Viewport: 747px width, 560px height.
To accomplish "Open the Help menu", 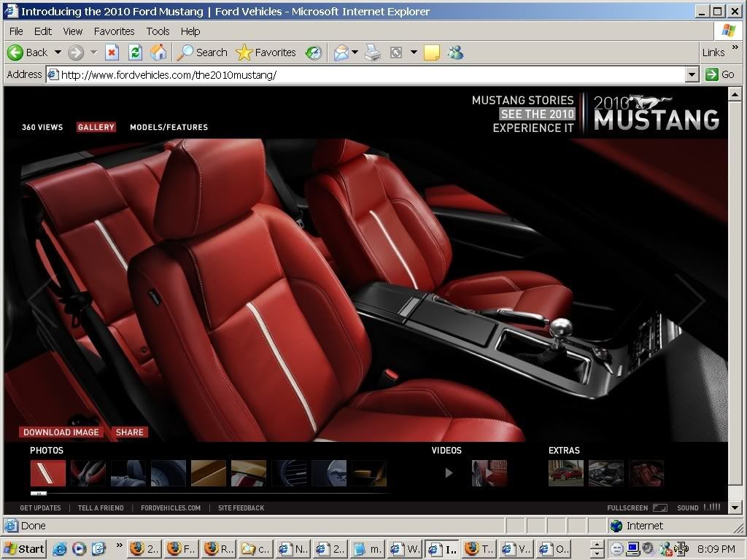I will (x=190, y=31).
